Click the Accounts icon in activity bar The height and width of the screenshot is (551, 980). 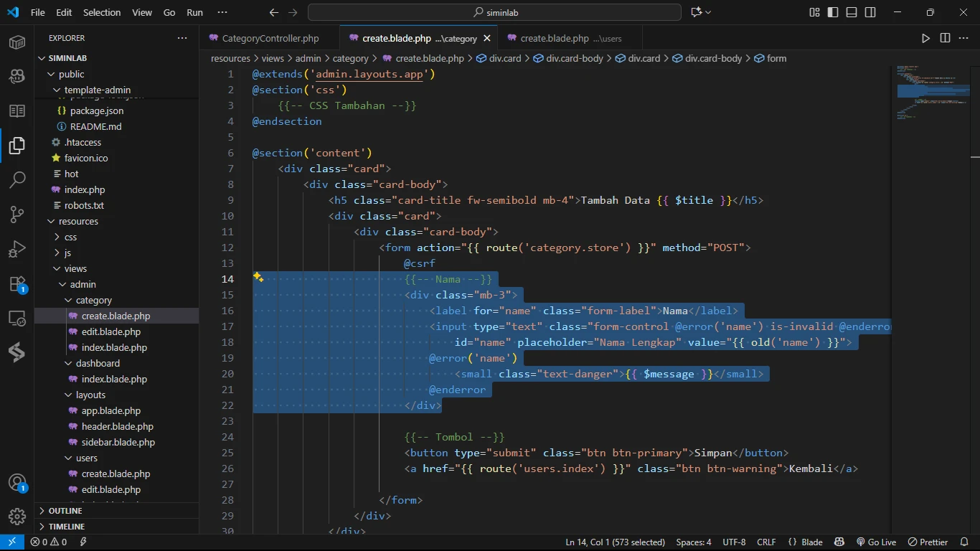pos(17,482)
